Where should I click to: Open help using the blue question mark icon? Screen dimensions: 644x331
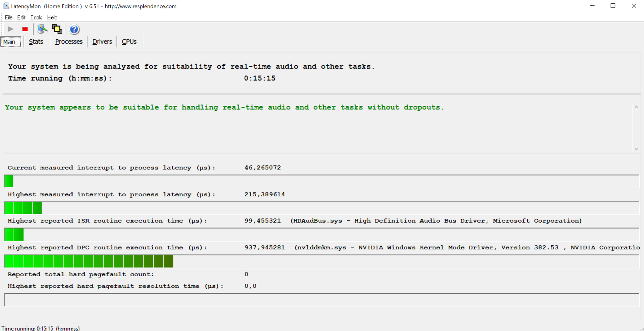(74, 30)
